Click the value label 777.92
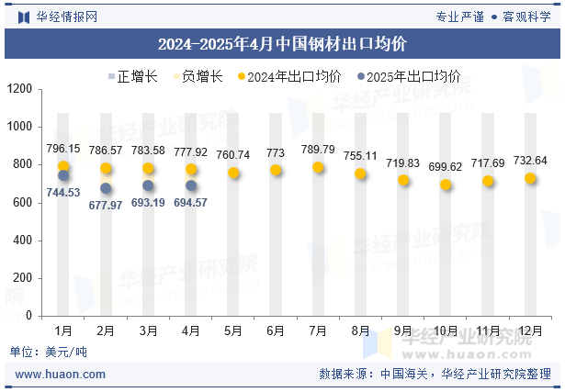Screen dimensions: 565x392 [190, 152]
